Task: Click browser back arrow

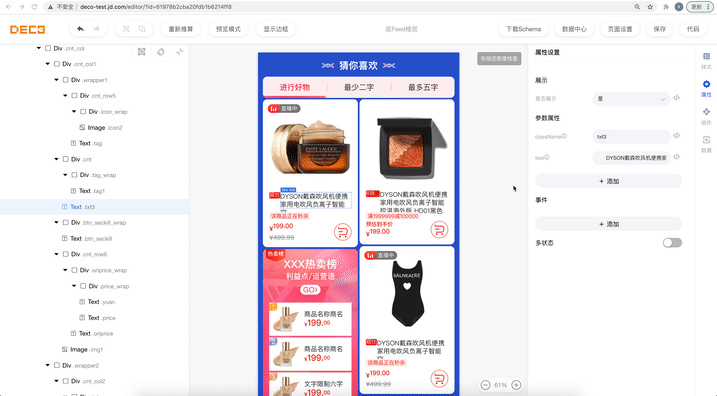Action: (9, 7)
